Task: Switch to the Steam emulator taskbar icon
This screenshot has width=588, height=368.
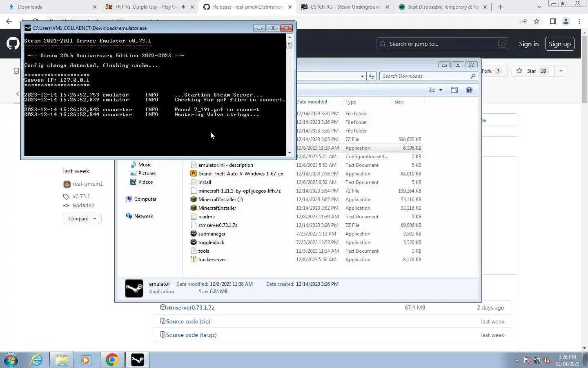Action: pos(138,360)
